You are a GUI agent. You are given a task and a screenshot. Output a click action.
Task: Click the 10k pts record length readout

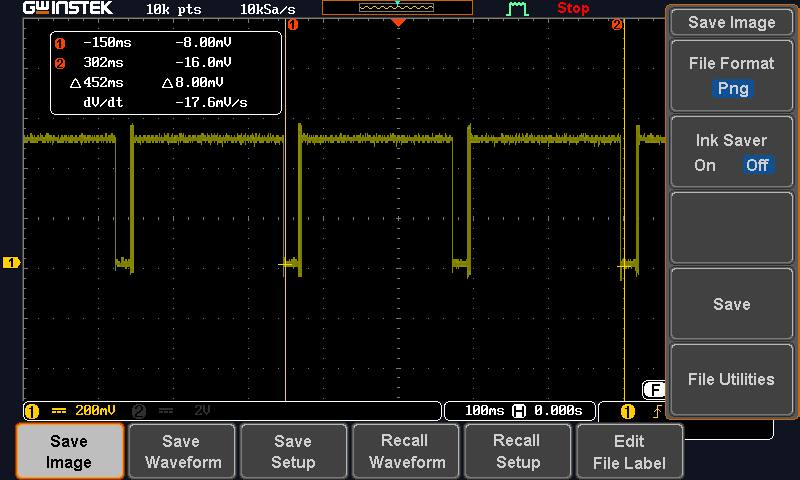(173, 9)
